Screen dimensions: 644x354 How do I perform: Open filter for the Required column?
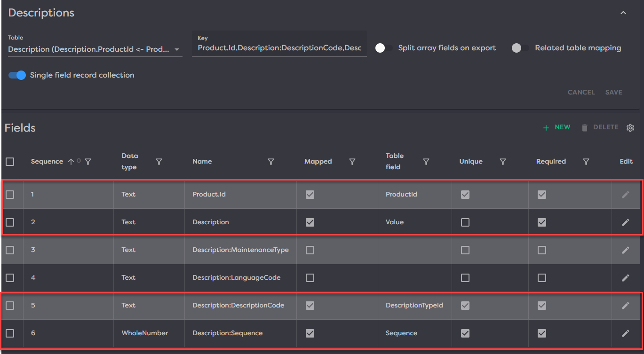(x=586, y=162)
